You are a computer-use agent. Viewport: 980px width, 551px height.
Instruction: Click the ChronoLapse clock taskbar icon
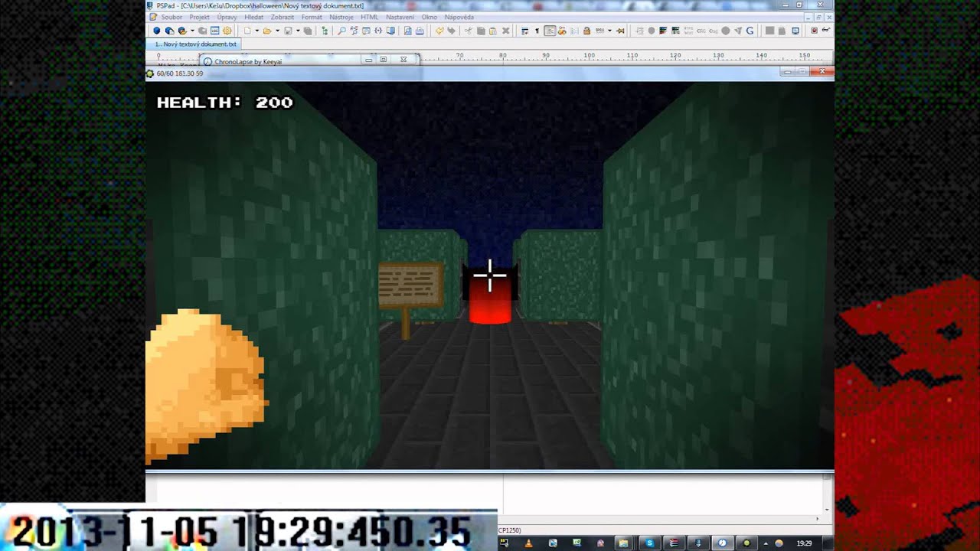(722, 543)
